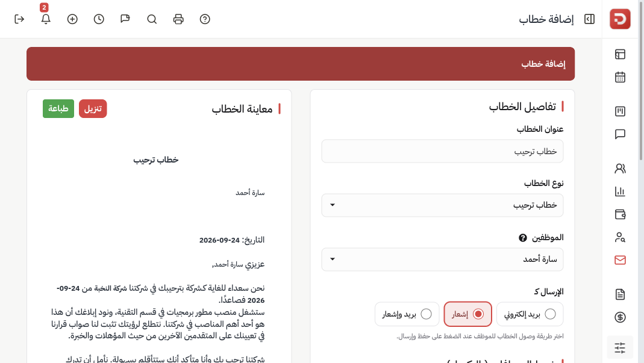Click معاينة الخطاب section heading
This screenshot has height=363, width=644.
[242, 109]
